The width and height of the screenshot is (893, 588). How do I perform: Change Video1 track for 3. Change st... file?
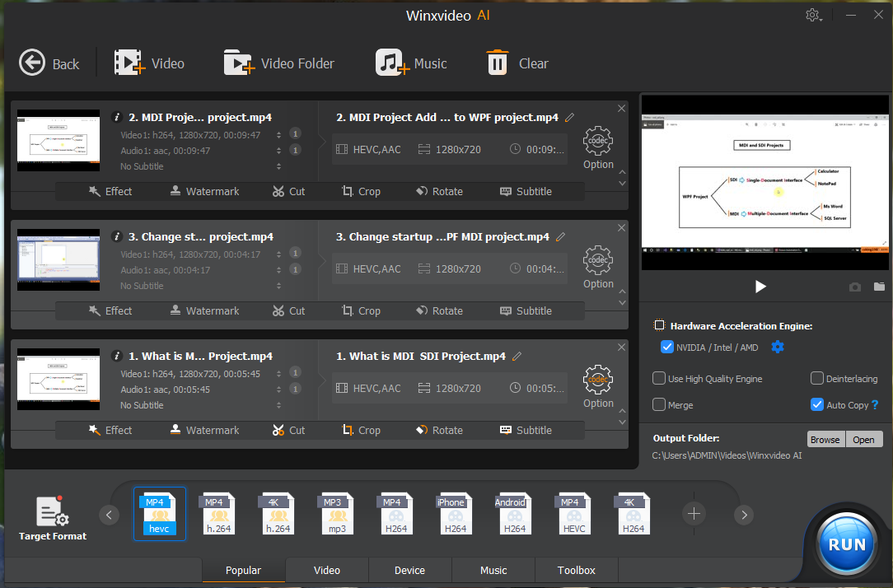pyautogui.click(x=278, y=254)
